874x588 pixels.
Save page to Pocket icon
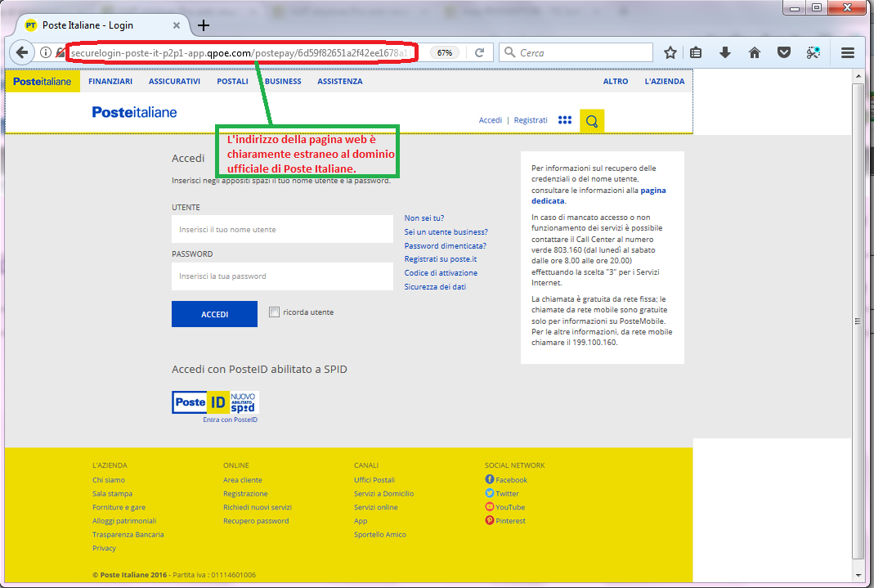[784, 52]
